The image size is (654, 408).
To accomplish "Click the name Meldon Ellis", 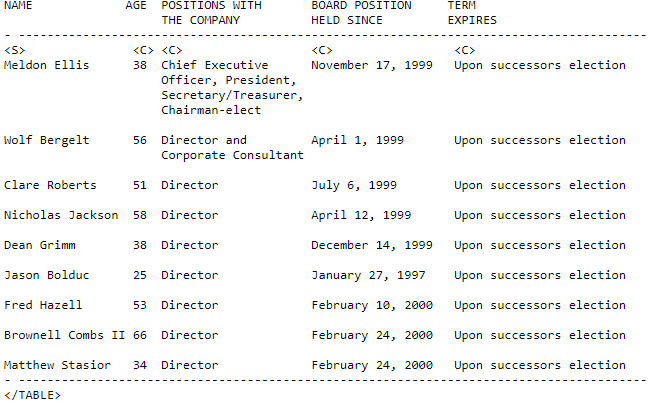I will click(x=46, y=65).
